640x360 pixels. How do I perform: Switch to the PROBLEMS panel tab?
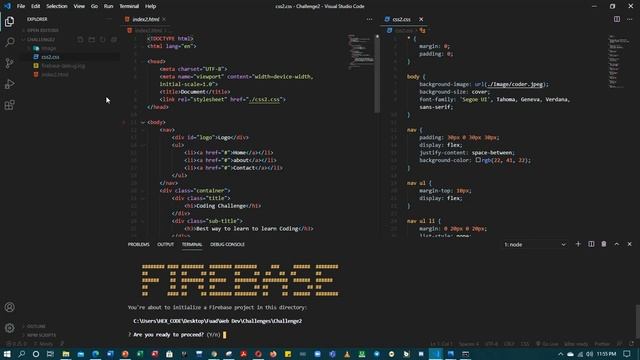(x=138, y=244)
